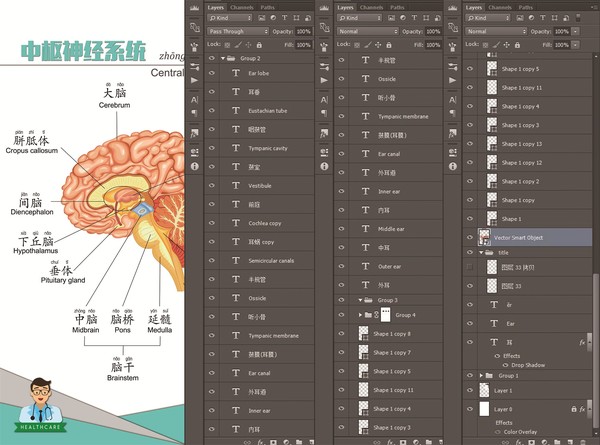This screenshot has height=445, width=600.
Task: Collapse the title group
Action: tap(481, 253)
